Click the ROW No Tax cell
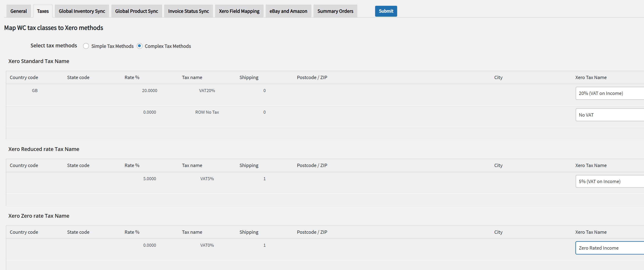644x270 pixels. click(207, 112)
